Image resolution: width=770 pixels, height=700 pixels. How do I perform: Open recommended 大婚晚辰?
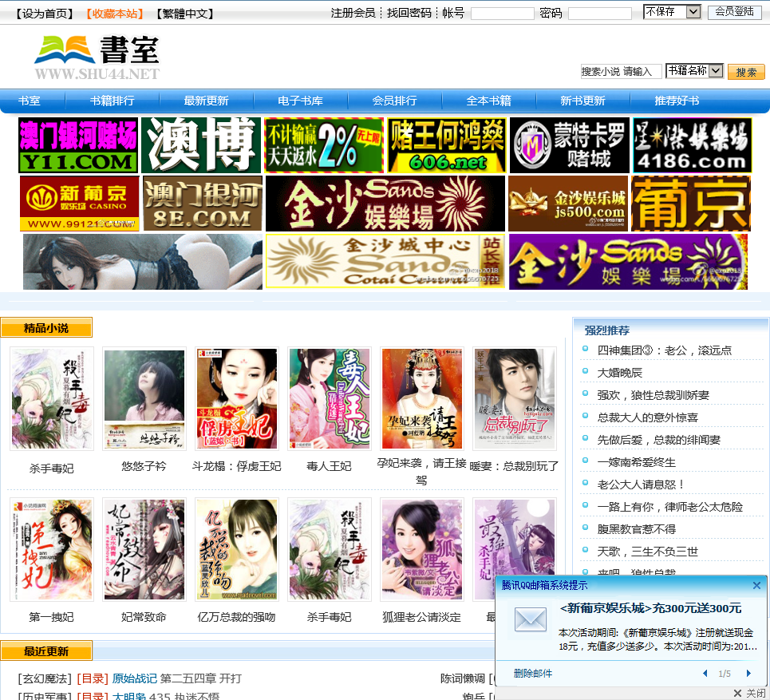pyautogui.click(x=620, y=373)
